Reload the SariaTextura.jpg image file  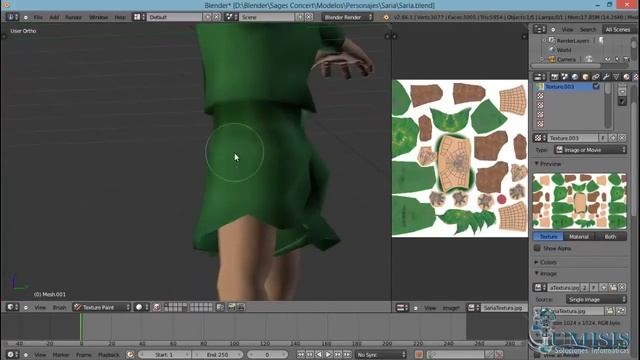tap(621, 311)
